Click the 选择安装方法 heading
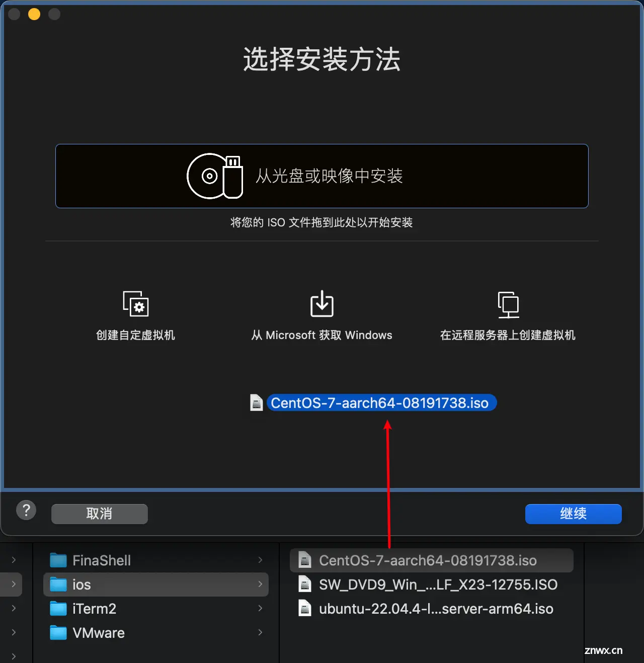644x663 pixels. tap(322, 59)
